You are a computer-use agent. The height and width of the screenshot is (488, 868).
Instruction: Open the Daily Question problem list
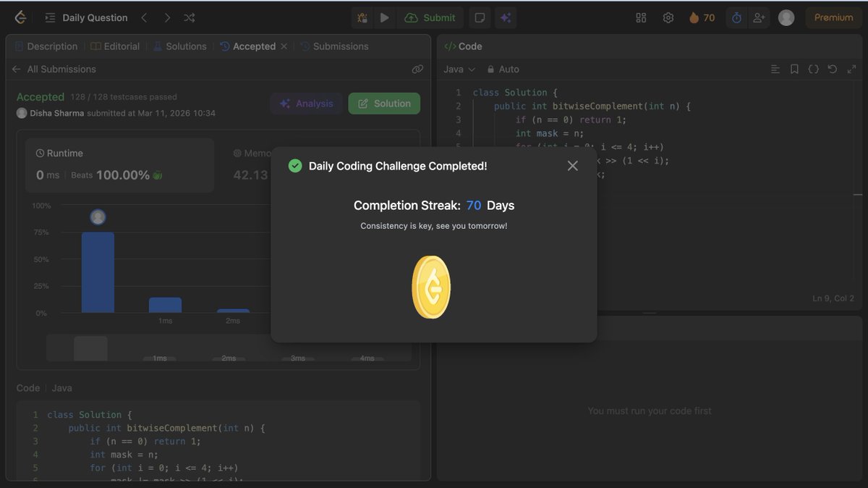tap(86, 17)
